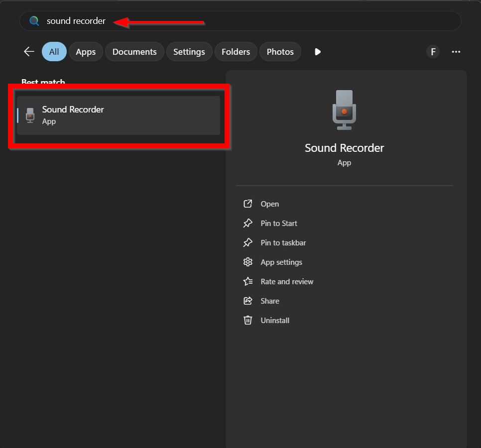The width and height of the screenshot is (481, 448).
Task: Choose Rate and review
Action: tap(287, 282)
